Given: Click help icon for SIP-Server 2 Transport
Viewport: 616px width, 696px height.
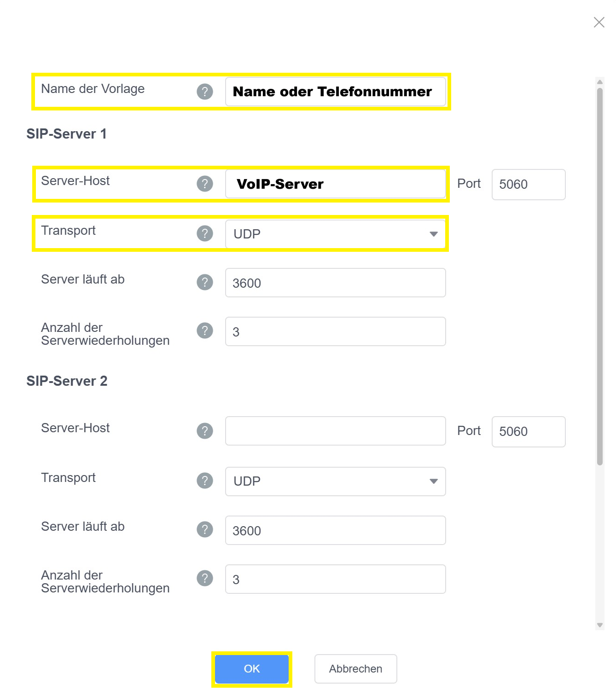Looking at the screenshot, I should (x=205, y=481).
